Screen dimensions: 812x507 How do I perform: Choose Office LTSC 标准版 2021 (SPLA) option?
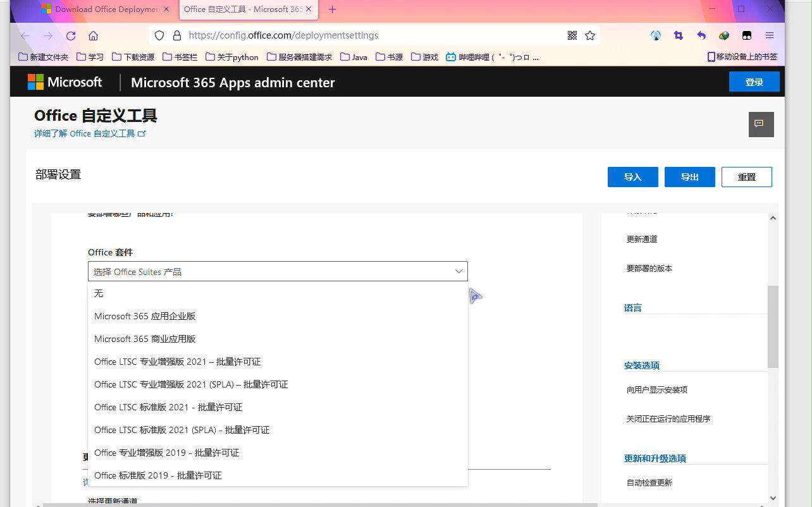point(278,430)
